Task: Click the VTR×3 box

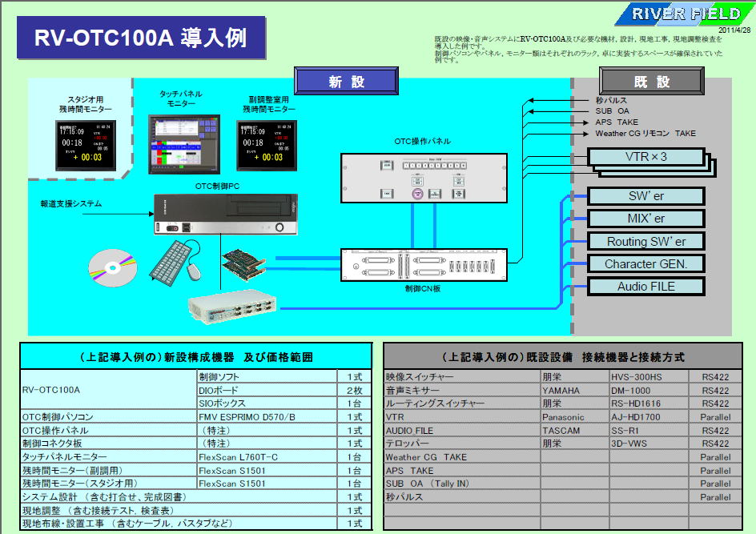Action: [x=646, y=157]
